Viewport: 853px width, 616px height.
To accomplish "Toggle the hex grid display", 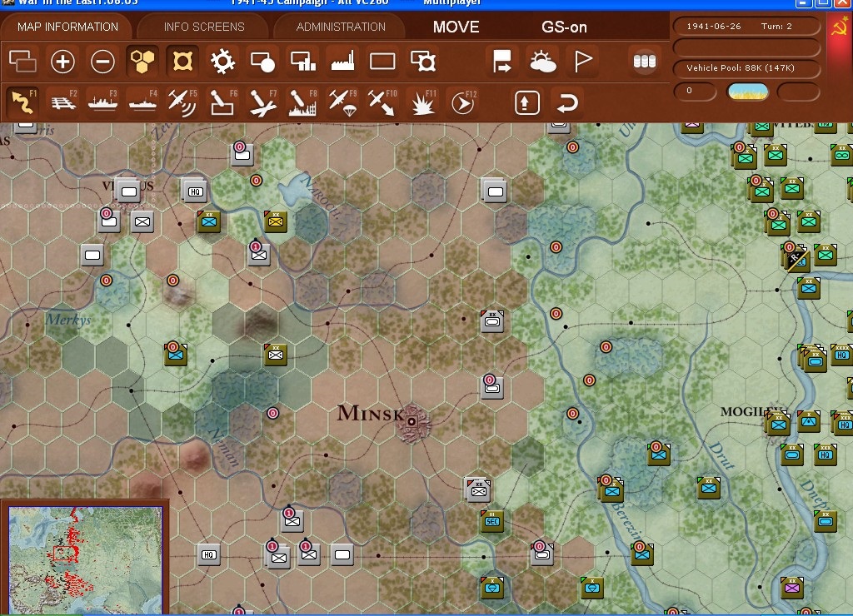I will [142, 61].
